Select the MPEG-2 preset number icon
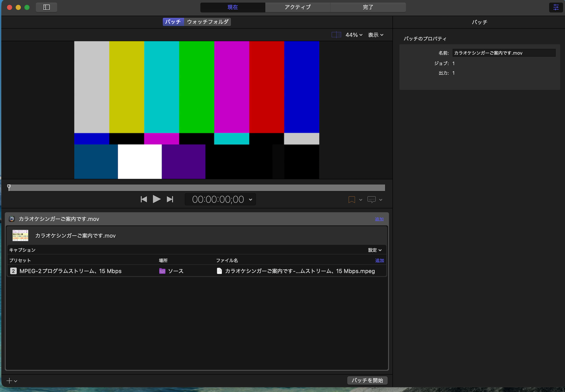This screenshot has height=392, width=565. 13,271
